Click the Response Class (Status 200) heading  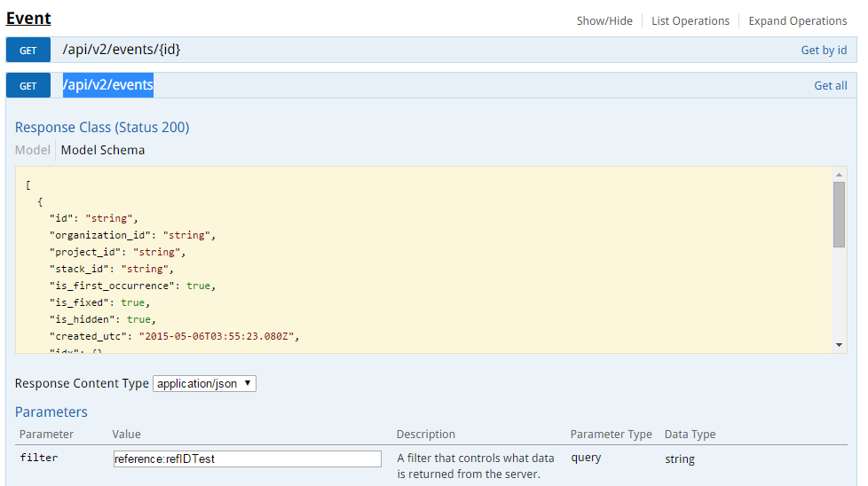102,127
